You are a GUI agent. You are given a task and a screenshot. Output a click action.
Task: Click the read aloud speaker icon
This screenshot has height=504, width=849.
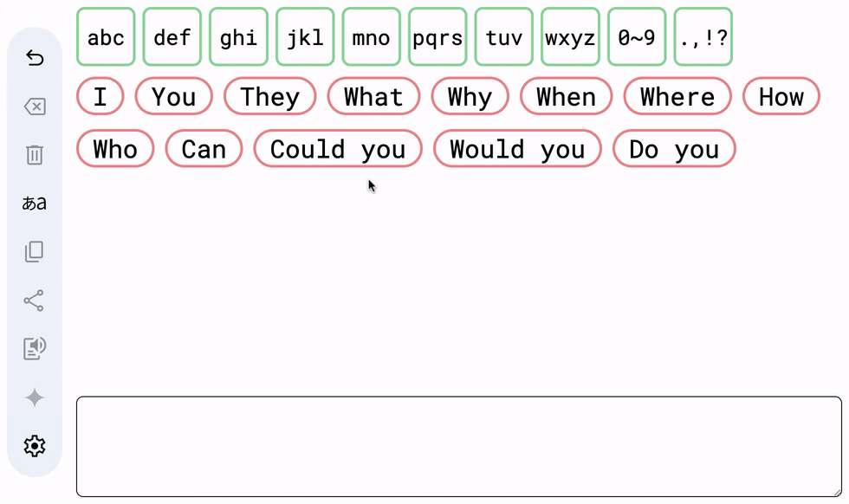(x=35, y=349)
